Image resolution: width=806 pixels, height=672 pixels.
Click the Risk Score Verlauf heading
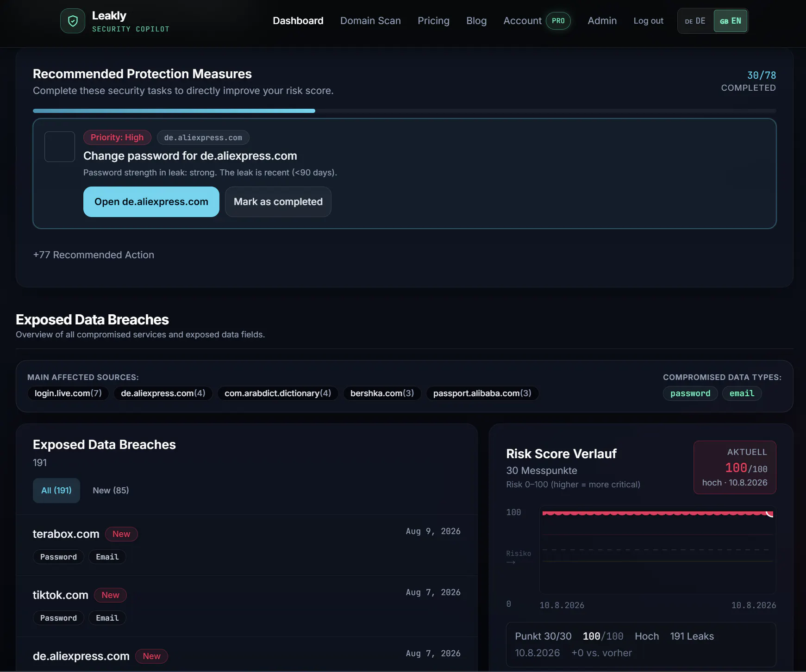pos(561,454)
